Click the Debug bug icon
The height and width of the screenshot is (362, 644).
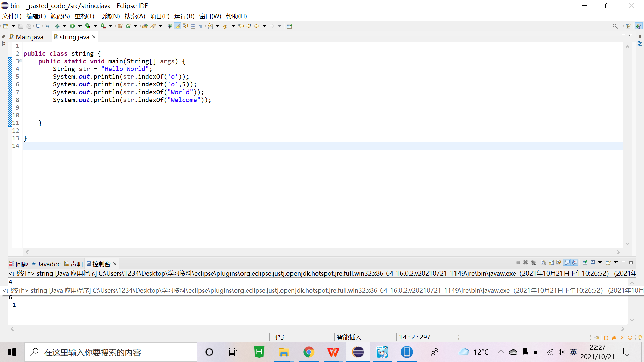pos(57,26)
